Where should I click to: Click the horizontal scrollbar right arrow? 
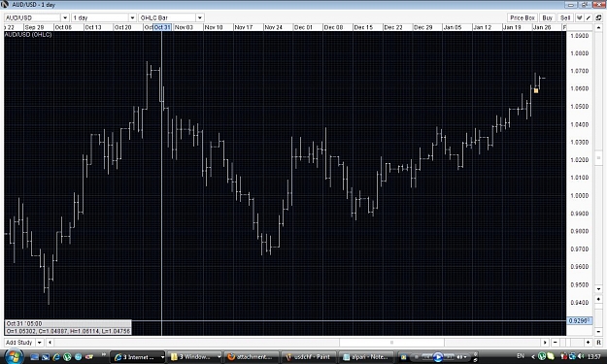pos(545,343)
